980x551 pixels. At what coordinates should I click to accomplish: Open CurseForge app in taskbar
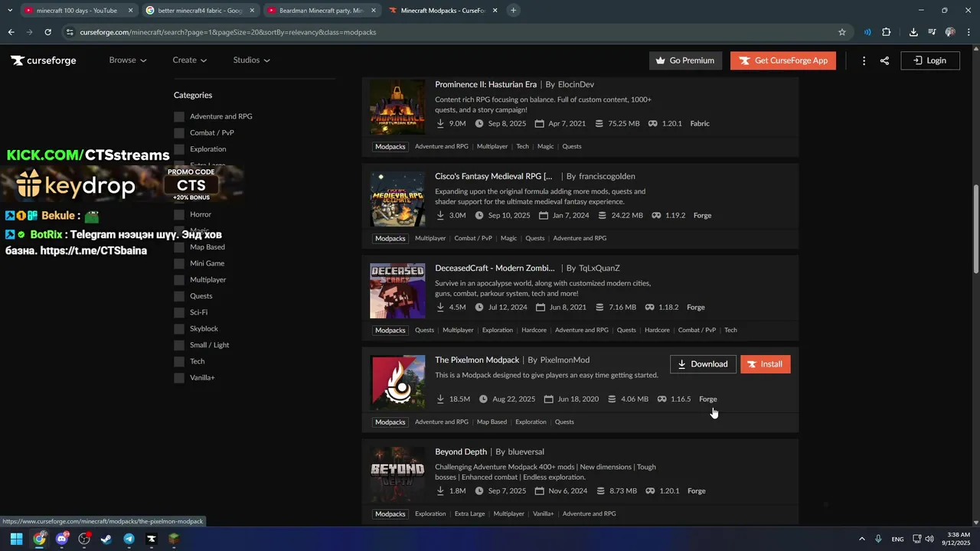tap(151, 539)
